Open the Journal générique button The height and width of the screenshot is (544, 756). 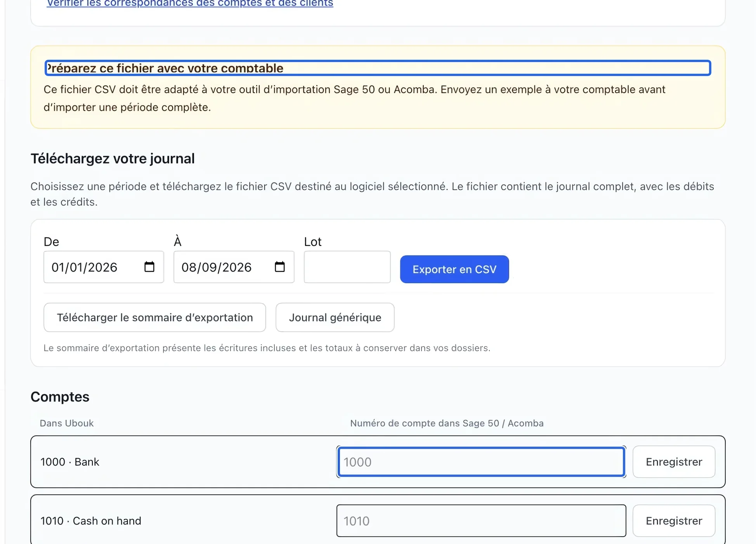[335, 317]
